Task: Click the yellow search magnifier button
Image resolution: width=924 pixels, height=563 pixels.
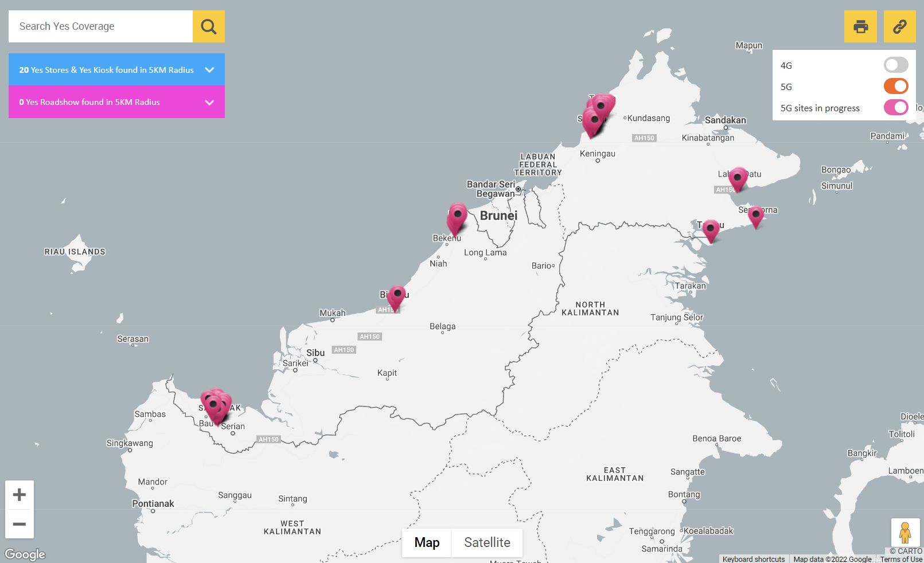Action: click(208, 26)
